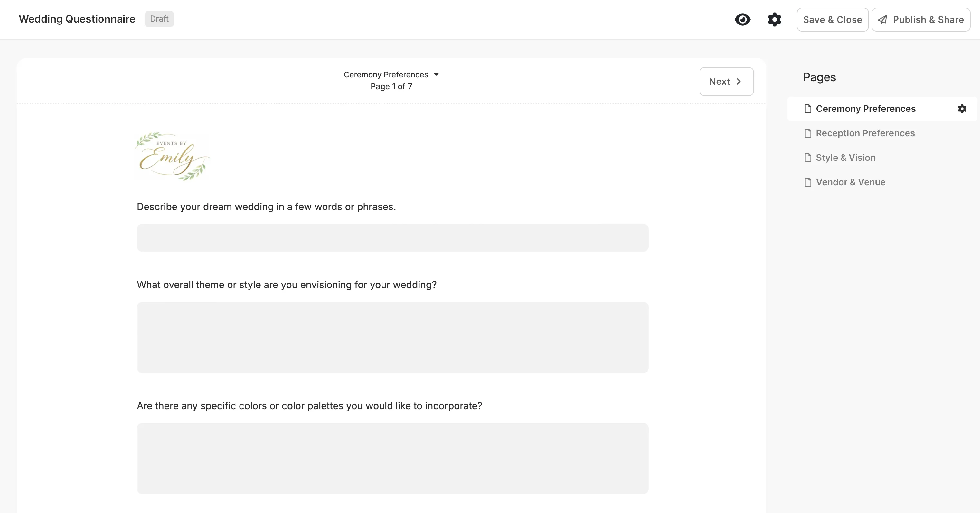The width and height of the screenshot is (980, 513).
Task: Click the dream wedding answer field
Action: pyautogui.click(x=392, y=237)
